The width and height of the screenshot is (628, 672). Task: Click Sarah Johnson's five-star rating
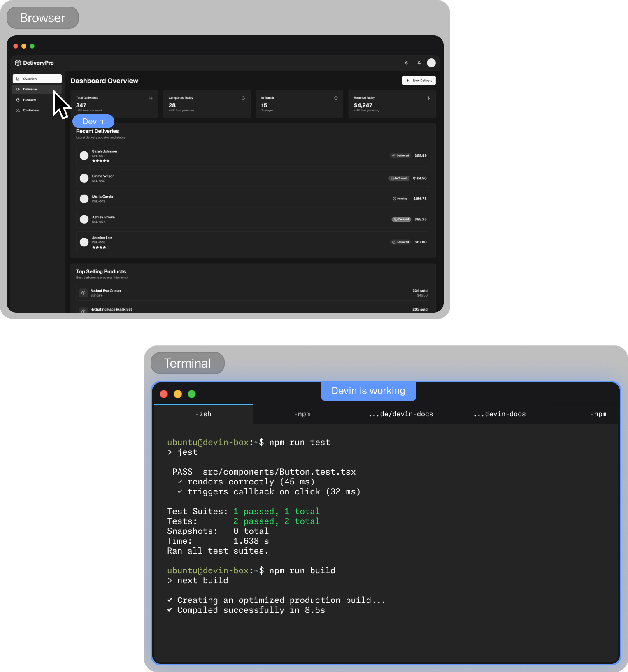coord(101,161)
